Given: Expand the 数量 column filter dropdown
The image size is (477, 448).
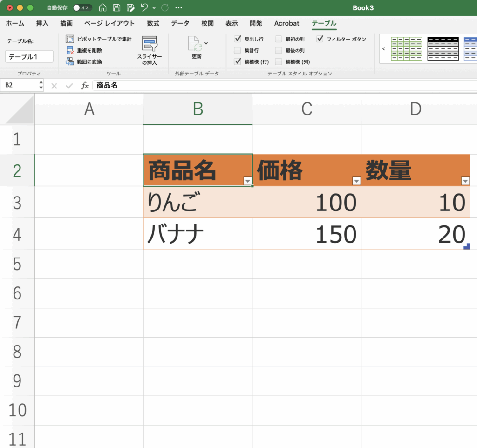Looking at the screenshot, I should 464,181.
